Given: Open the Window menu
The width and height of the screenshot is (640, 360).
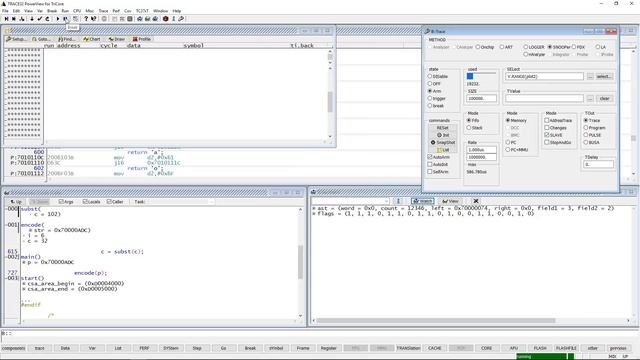Looking at the screenshot, I should pyautogui.click(x=160, y=11).
